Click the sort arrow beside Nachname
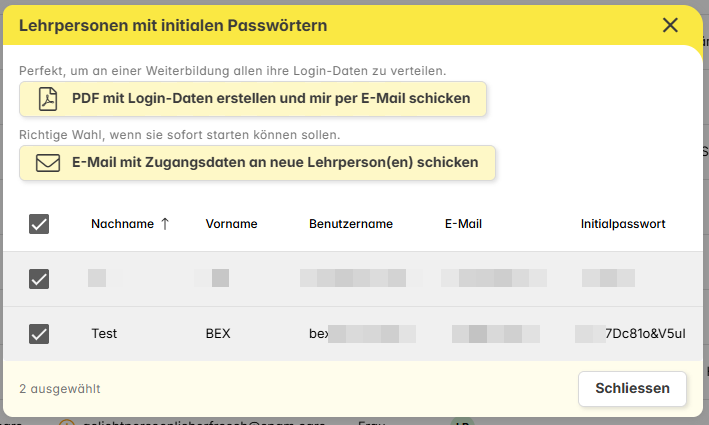Image resolution: width=709 pixels, height=425 pixels. click(x=165, y=224)
